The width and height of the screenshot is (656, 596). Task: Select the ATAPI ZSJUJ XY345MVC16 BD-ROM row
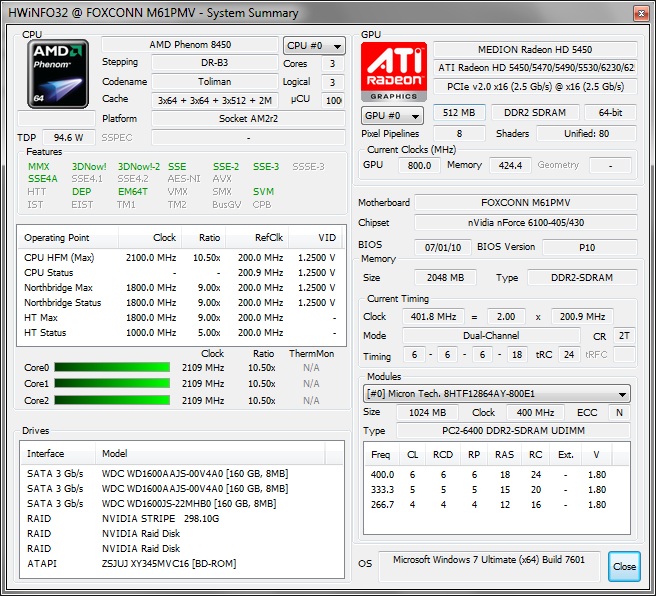[x=182, y=563]
